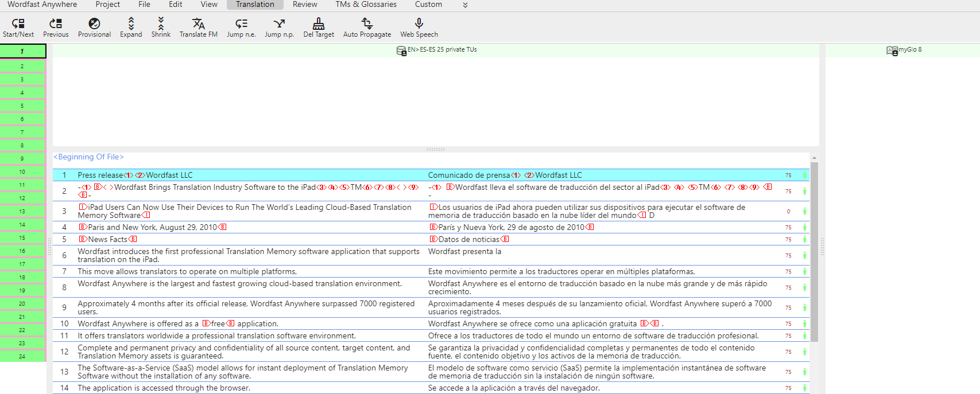Screen dimensions: 980x394
Task: Open the Custom tab
Action: coord(429,5)
